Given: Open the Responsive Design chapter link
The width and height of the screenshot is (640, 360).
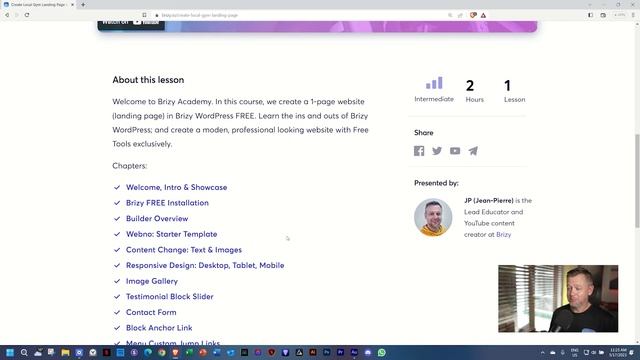Looking at the screenshot, I should (205, 265).
